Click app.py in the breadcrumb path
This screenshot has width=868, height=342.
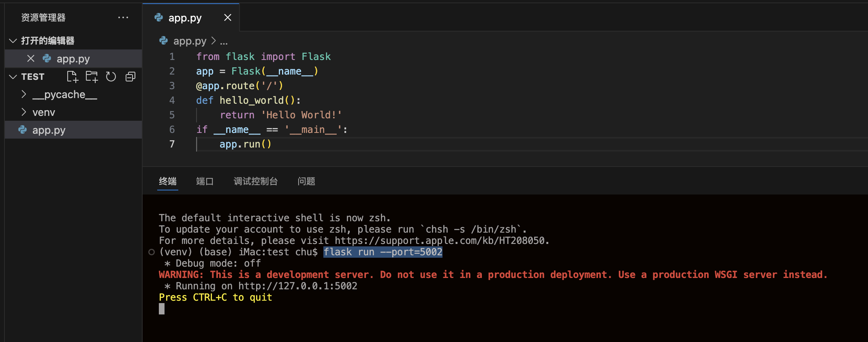point(189,41)
